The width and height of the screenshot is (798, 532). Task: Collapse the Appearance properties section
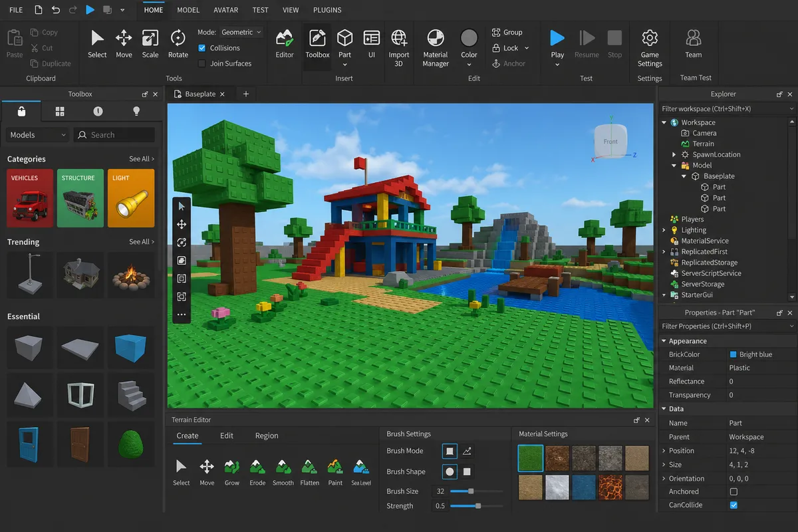click(x=664, y=341)
